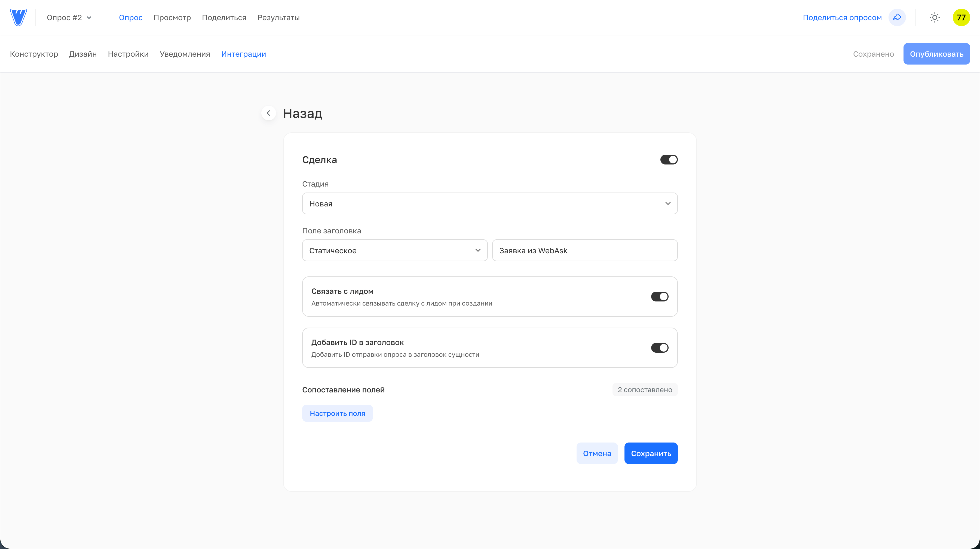980x549 pixels.
Task: Turn off Связать с лидом switch
Action: coord(659,297)
